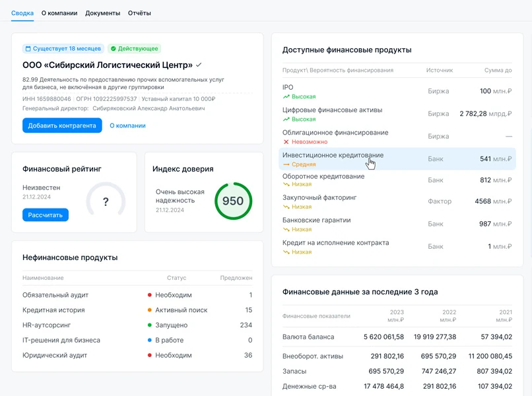Click the calendar icon in the 18 месяцев badge
The width and height of the screenshot is (532, 396).
point(28,49)
